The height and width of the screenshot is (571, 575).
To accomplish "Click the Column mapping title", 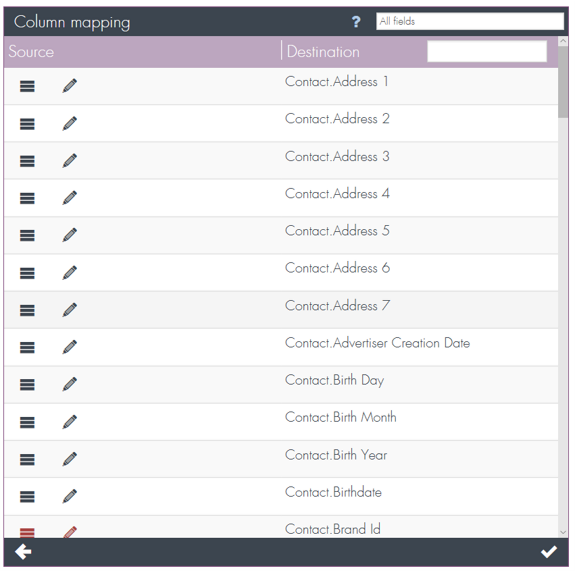I will point(72,23).
